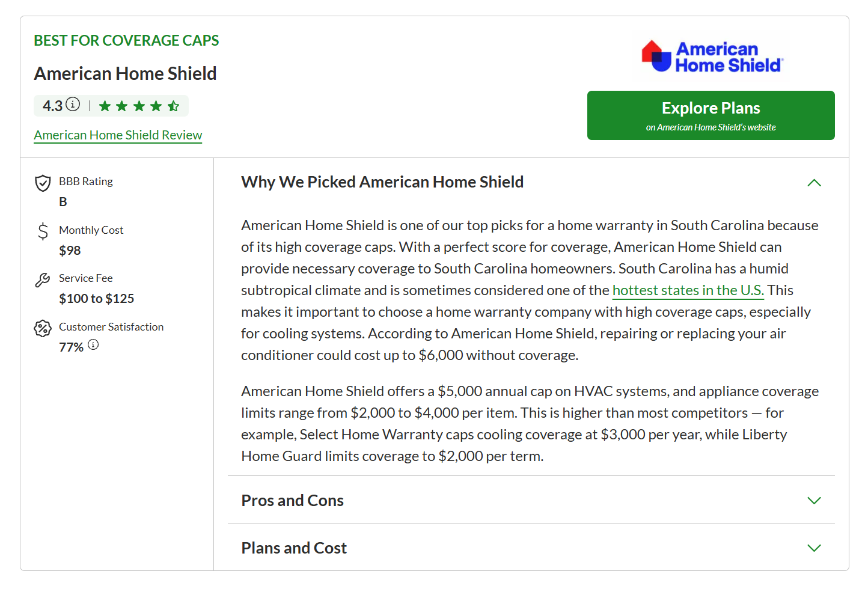Open the Plans and Cost section heading
Screen dimensions: 868x589
tap(294, 548)
